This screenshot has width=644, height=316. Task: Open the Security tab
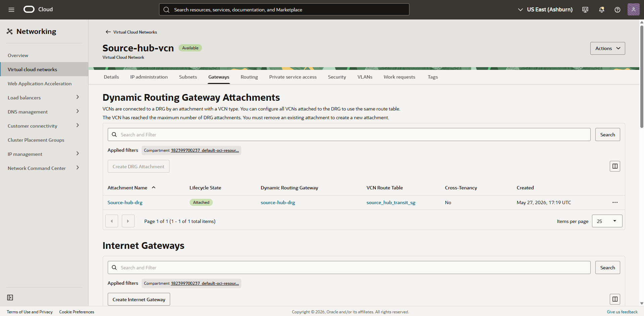pyautogui.click(x=337, y=77)
